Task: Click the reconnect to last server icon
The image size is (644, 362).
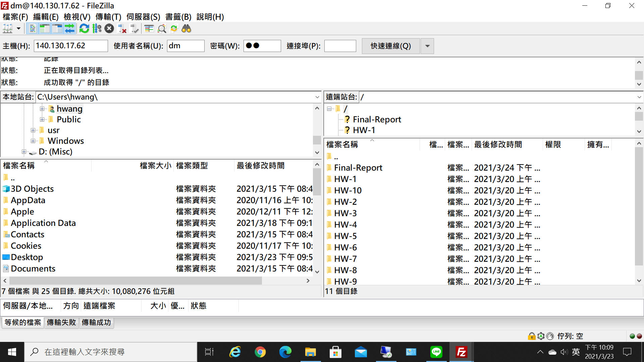Action: pos(135,29)
